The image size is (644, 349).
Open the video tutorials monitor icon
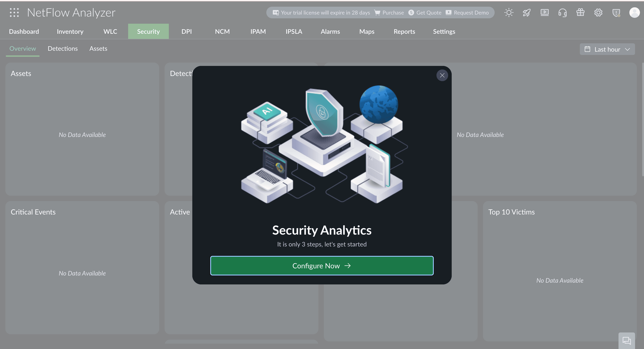pos(544,13)
